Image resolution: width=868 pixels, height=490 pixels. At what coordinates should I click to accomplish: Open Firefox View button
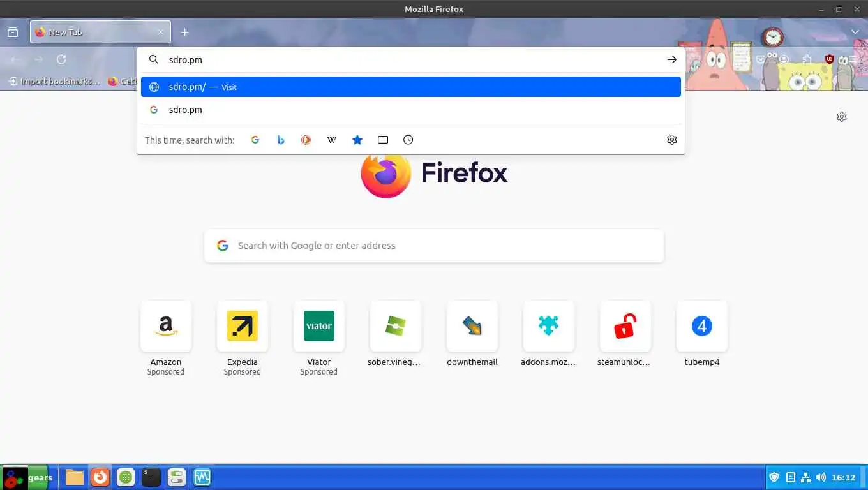tap(13, 32)
